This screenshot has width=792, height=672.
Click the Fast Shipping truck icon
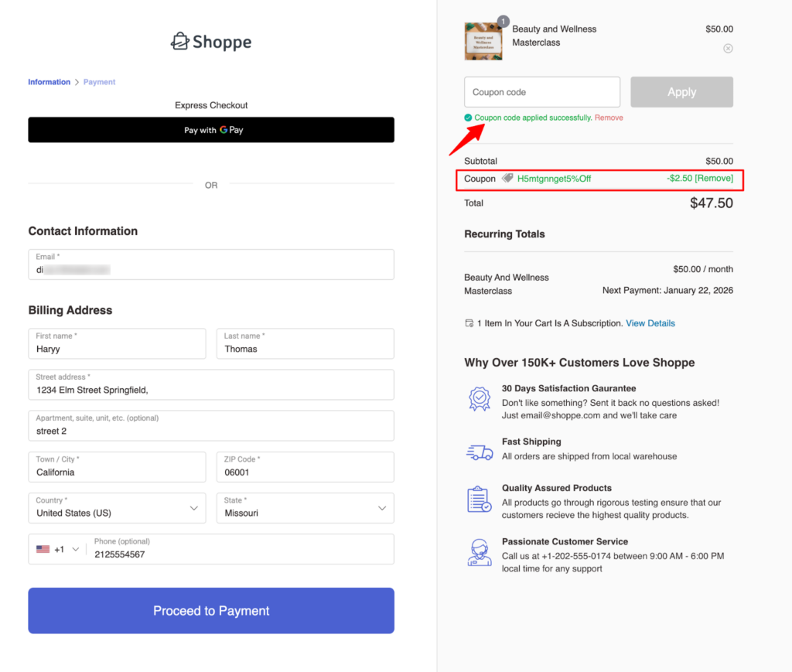coord(480,452)
